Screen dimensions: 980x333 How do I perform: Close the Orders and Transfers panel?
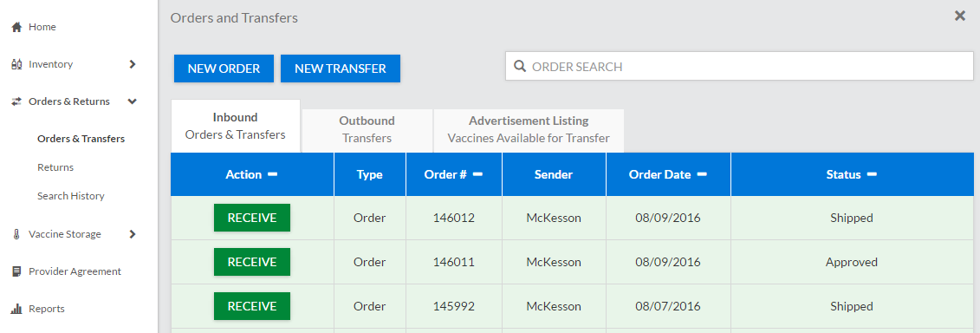click(x=960, y=16)
